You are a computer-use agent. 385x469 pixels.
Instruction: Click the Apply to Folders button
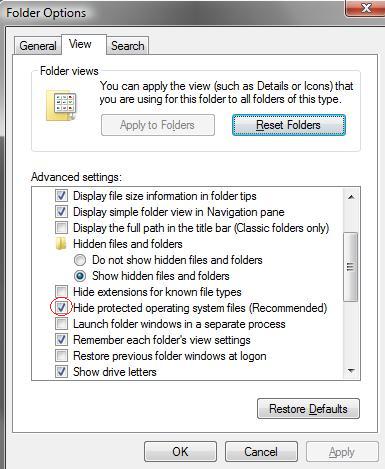[158, 125]
